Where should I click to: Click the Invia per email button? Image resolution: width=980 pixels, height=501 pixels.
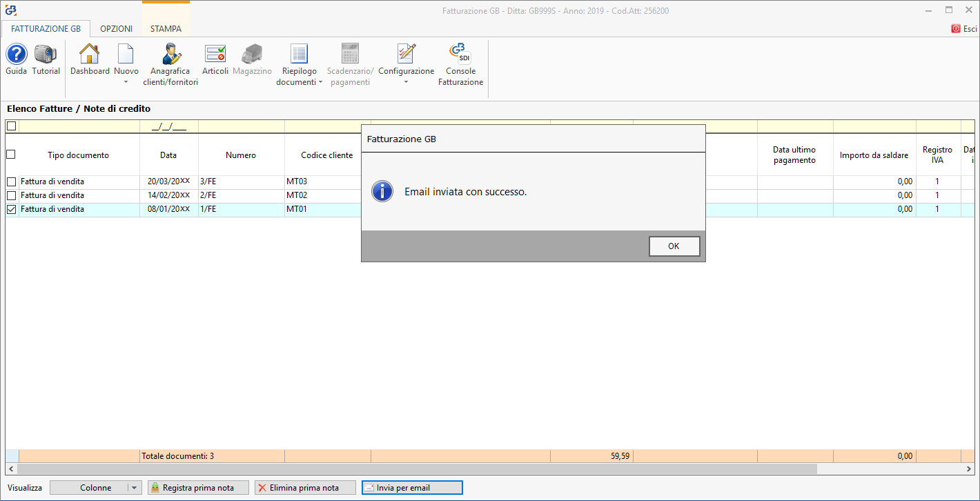[412, 488]
